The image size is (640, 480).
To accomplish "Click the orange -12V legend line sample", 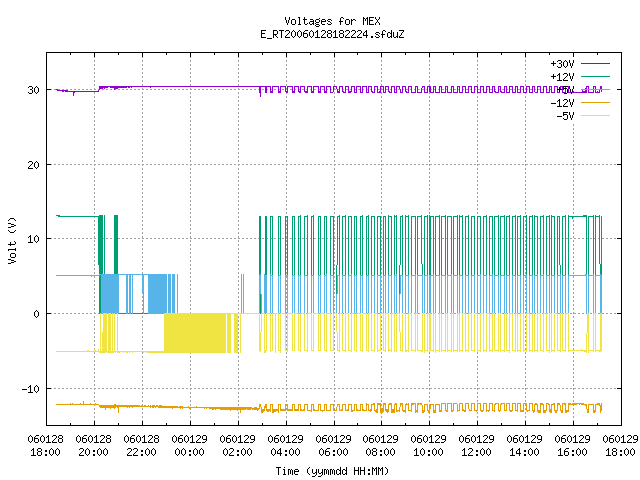I will click(595, 102).
